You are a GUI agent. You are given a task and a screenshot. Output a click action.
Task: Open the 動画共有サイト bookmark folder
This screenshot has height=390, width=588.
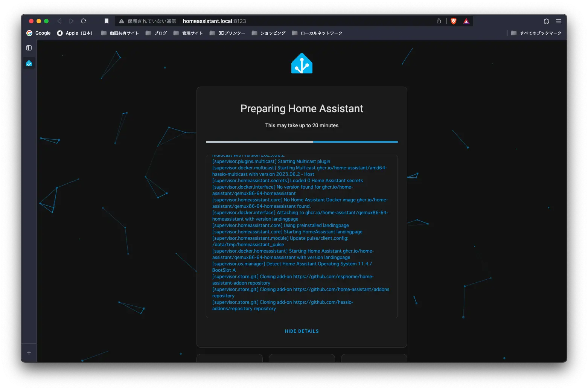pos(120,33)
